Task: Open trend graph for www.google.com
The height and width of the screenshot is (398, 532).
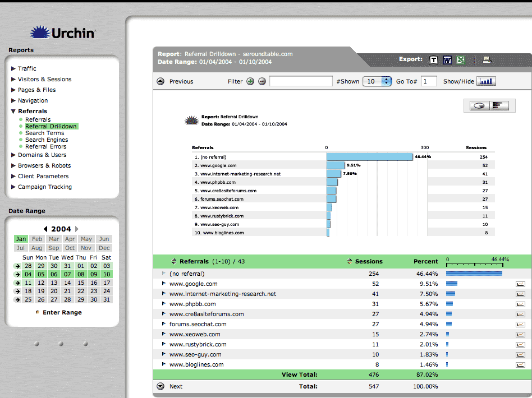Action: tap(520, 284)
